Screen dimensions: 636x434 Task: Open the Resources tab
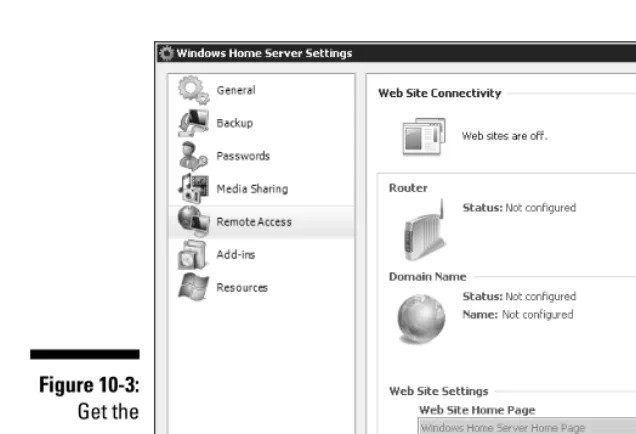pos(262,288)
